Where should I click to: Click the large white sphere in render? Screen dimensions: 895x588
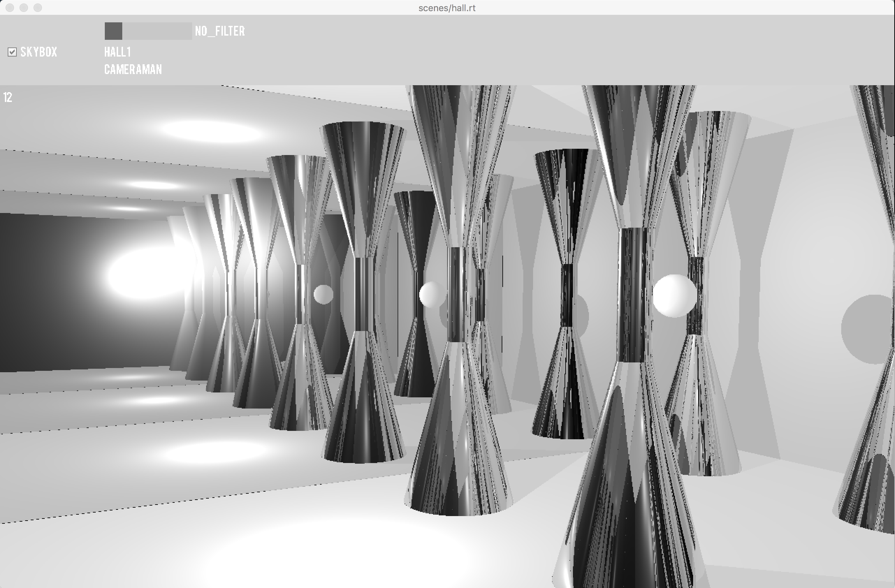[674, 296]
